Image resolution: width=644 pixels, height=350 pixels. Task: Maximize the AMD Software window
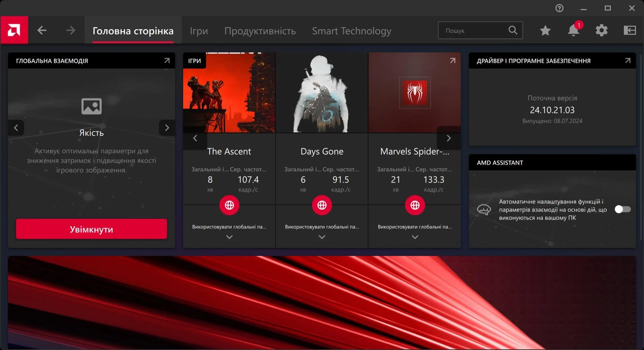(608, 8)
